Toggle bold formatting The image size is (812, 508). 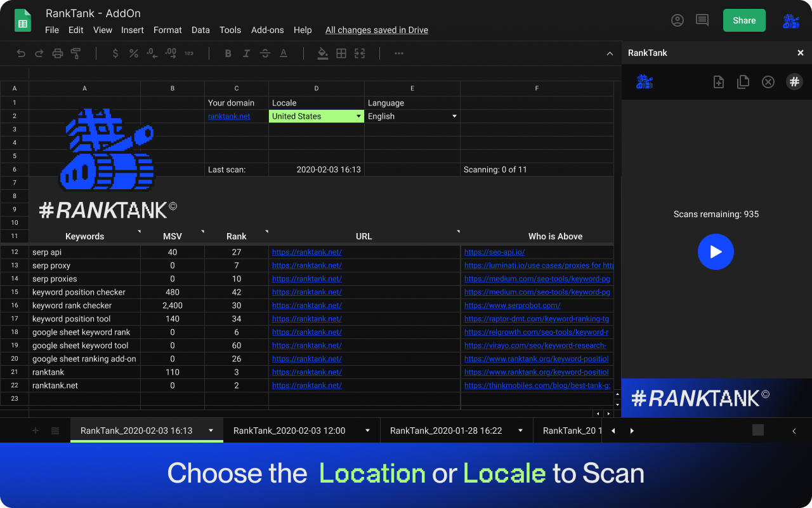[228, 53]
